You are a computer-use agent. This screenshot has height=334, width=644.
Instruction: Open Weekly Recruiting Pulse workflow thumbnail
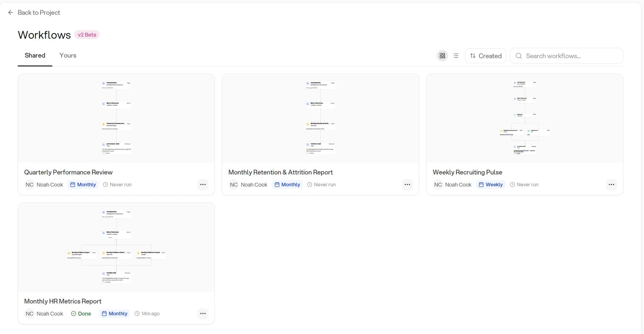525,118
